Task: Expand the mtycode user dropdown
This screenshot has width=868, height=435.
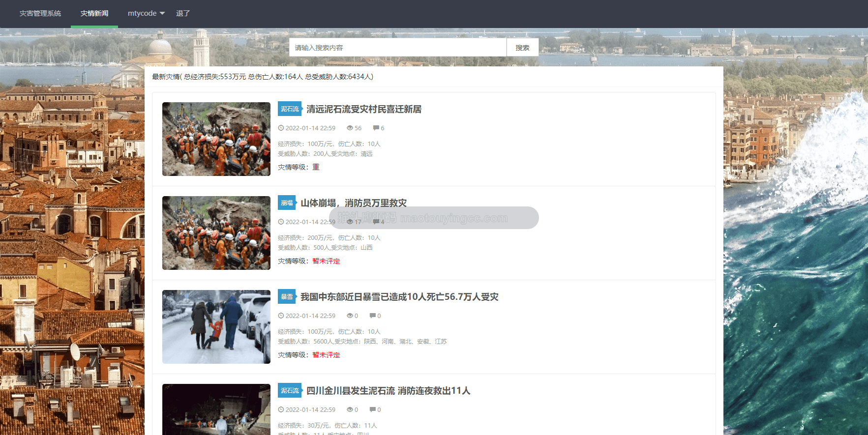Action: (x=146, y=13)
